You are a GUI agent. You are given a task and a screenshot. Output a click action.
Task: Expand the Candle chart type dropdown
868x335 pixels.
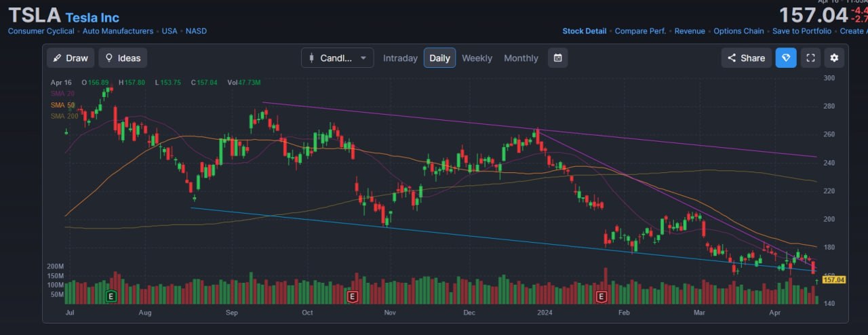point(337,58)
